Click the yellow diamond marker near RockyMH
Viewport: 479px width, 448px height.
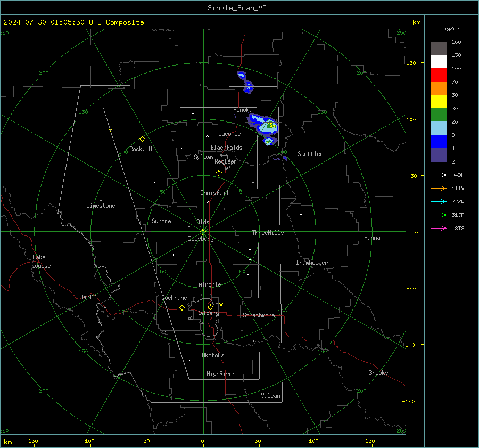(x=142, y=139)
